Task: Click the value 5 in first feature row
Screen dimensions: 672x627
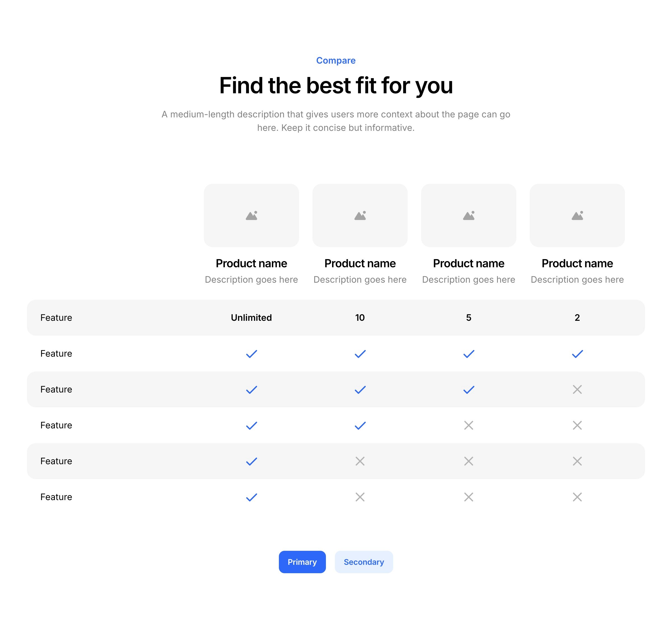Action: tap(468, 317)
